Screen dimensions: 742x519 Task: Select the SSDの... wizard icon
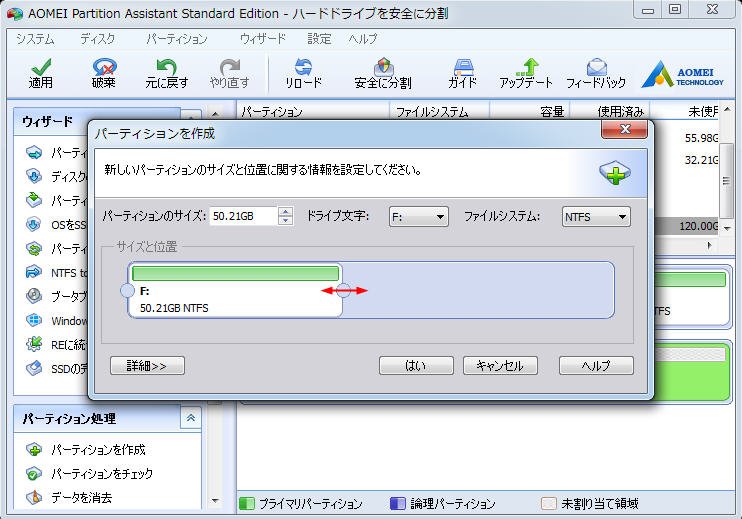point(34,368)
